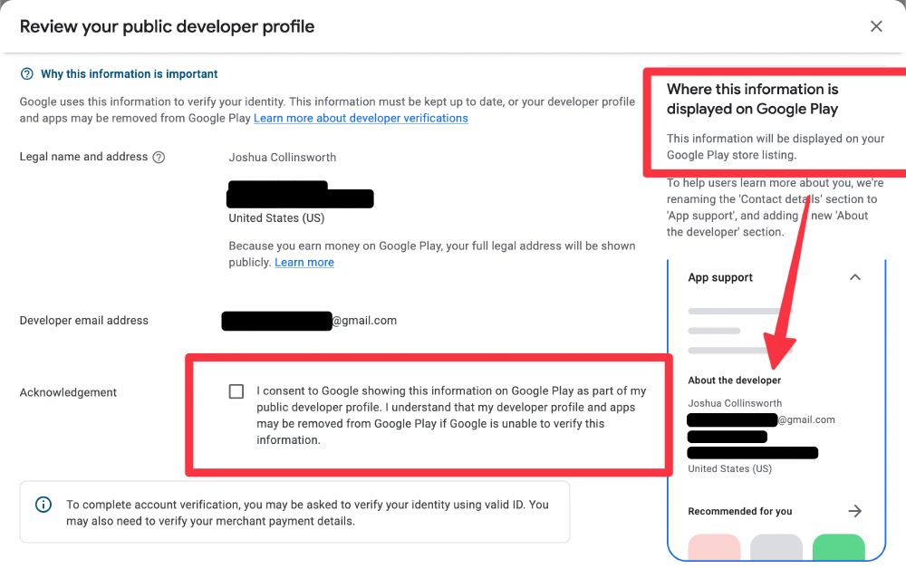
Task: Click the 'To complete account verification' notice text
Action: click(307, 512)
